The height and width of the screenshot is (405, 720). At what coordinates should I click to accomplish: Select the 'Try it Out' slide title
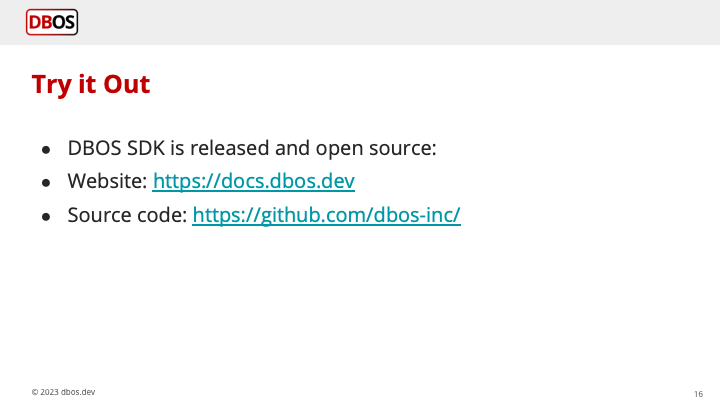(x=91, y=84)
